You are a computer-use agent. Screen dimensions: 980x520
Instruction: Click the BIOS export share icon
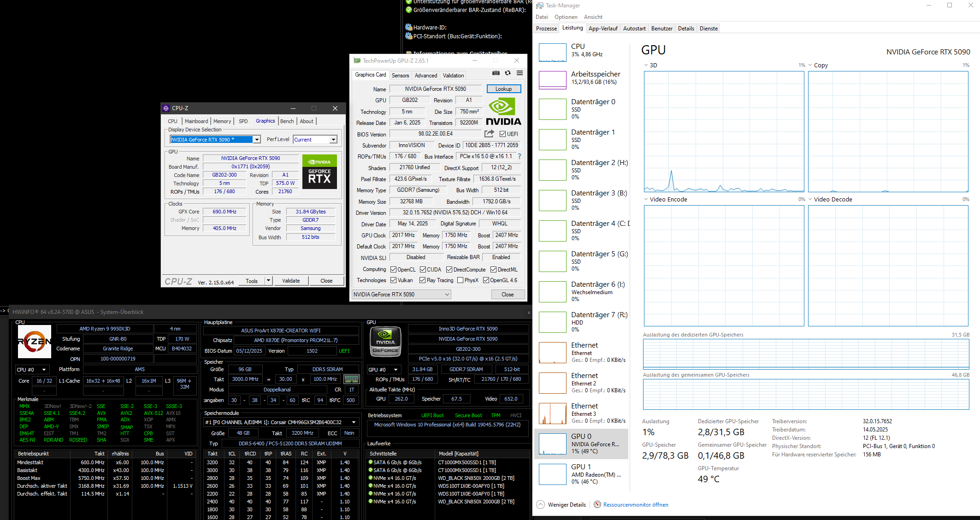489,134
